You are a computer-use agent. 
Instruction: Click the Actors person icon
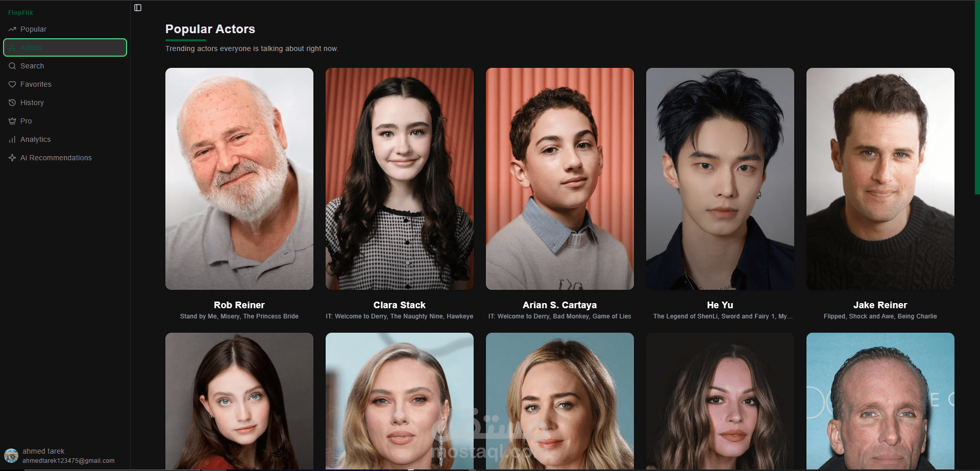click(12, 47)
